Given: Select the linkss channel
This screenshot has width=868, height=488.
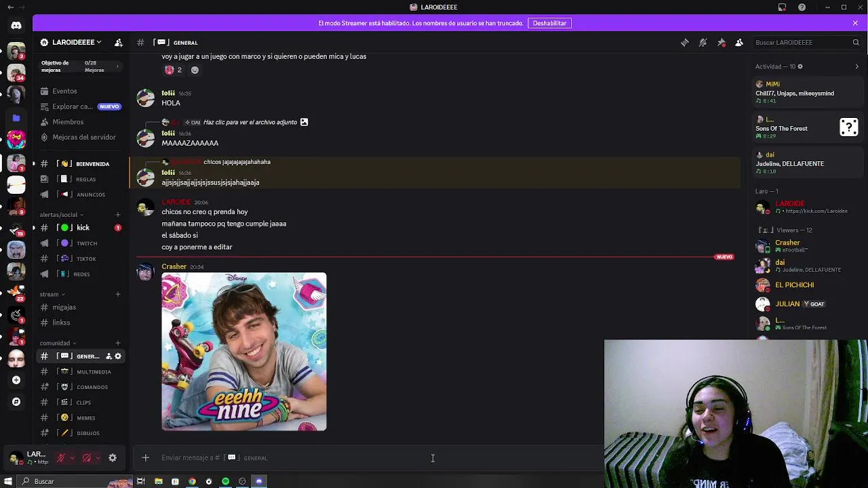Looking at the screenshot, I should point(80,323).
